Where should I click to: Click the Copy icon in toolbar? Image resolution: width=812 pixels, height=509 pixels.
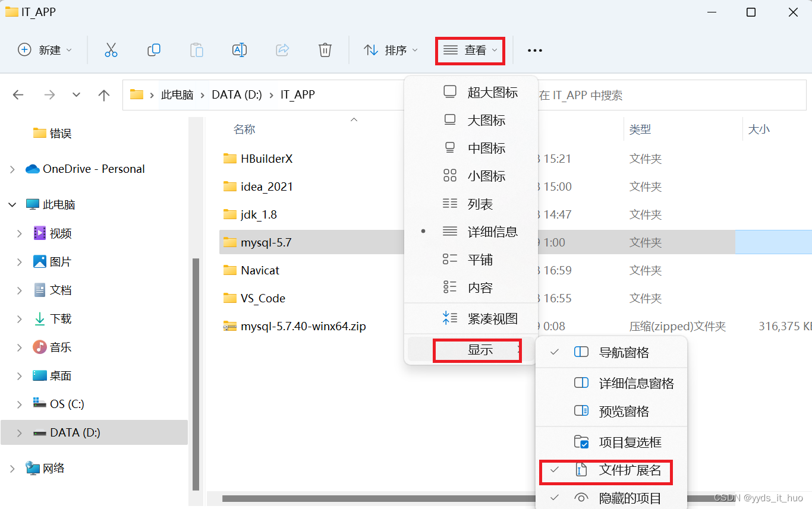pos(154,50)
